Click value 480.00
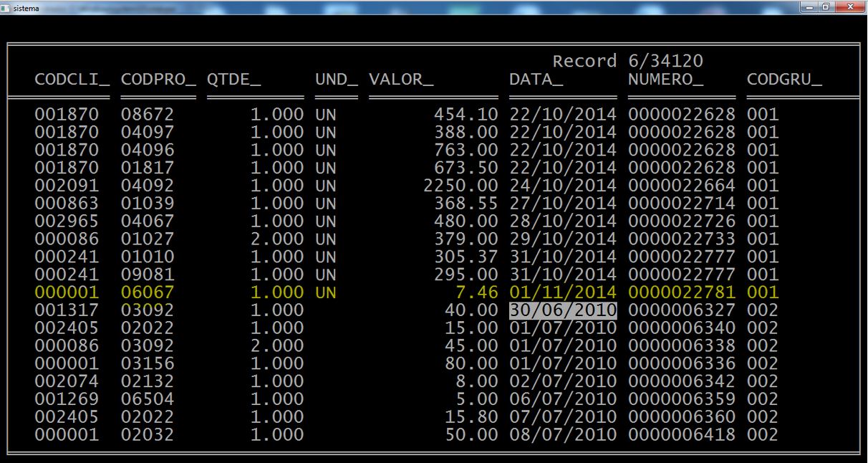The image size is (868, 463). pyautogui.click(x=466, y=221)
